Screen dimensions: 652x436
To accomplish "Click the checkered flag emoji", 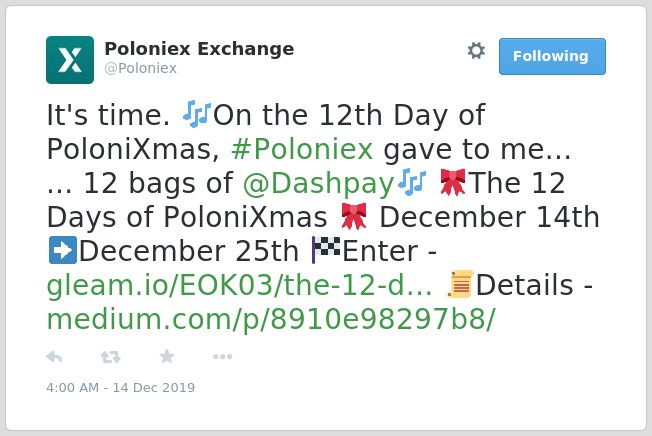I will (x=326, y=250).
